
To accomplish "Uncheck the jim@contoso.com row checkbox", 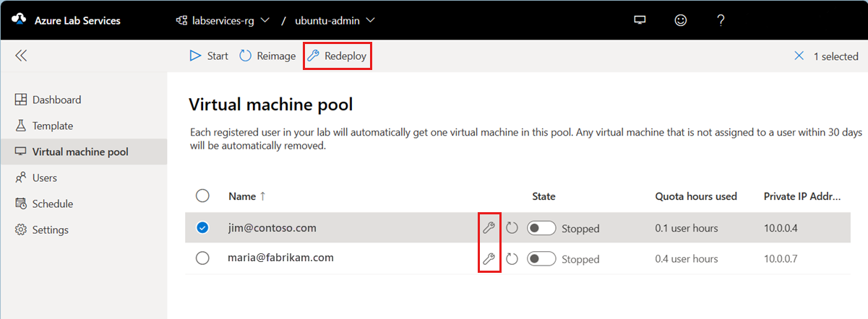I will point(202,228).
